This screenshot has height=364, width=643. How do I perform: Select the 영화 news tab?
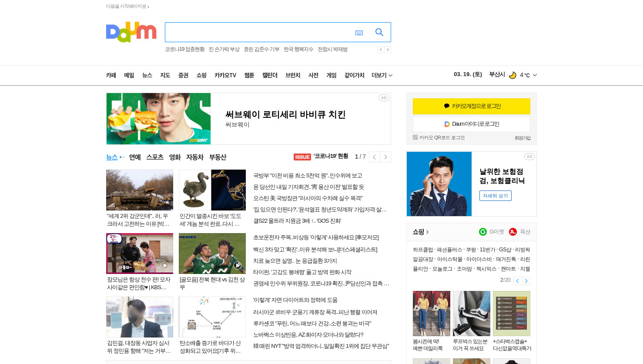[175, 157]
